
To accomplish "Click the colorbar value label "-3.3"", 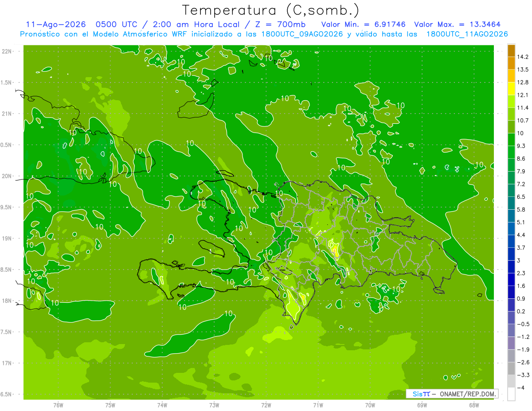I will (x=523, y=375).
